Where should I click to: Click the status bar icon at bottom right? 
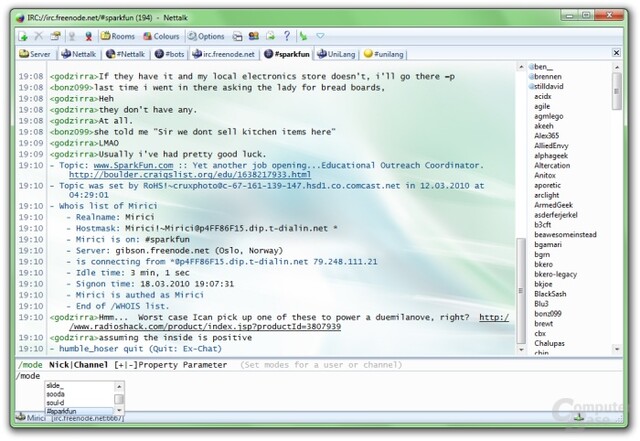[578, 418]
